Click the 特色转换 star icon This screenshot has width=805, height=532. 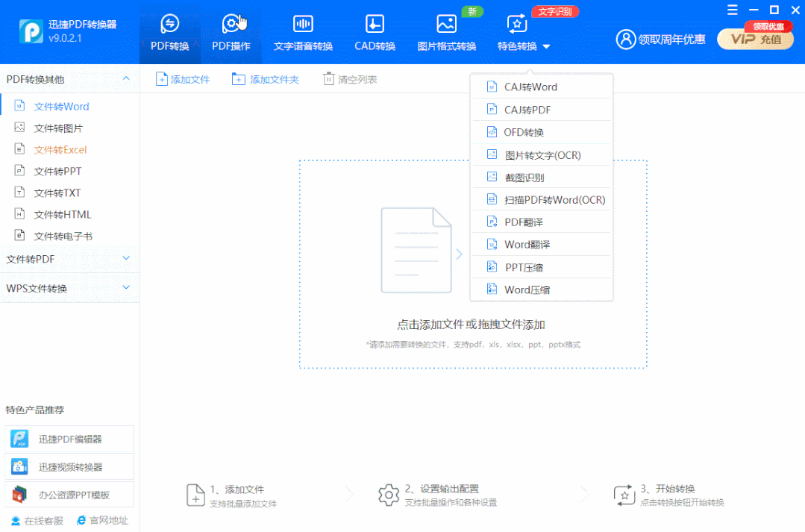pyautogui.click(x=517, y=24)
